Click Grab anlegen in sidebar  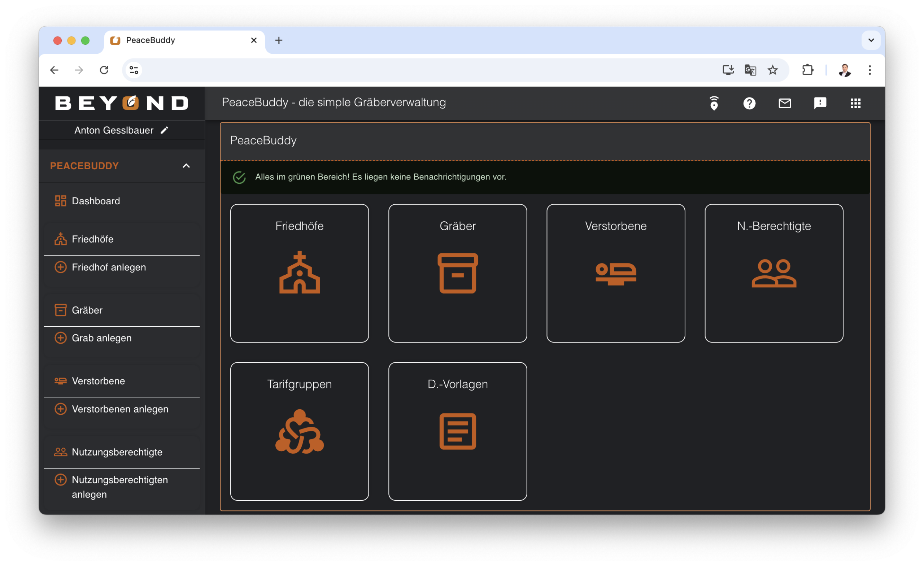click(101, 338)
